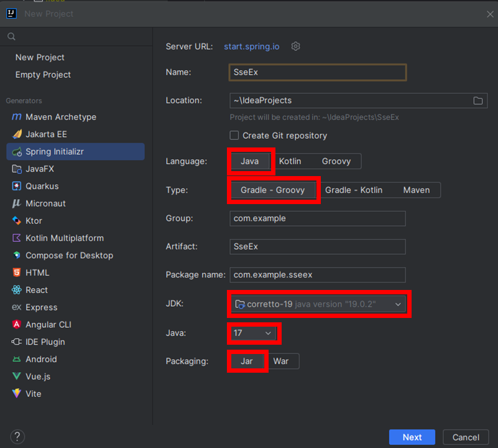Choose Maven build type
This screenshot has height=448, width=498.
tap(417, 190)
